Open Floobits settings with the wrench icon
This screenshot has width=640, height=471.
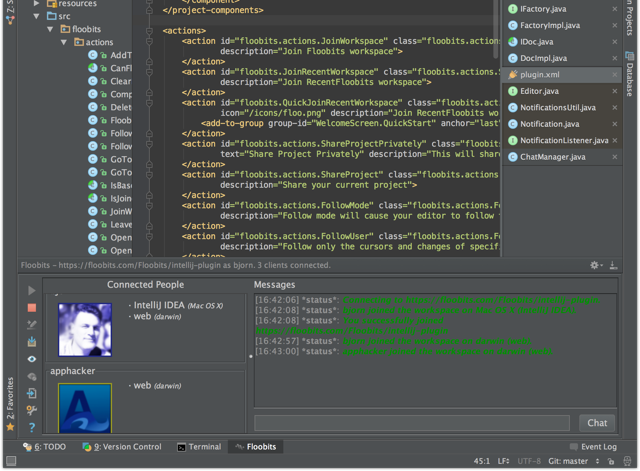[31, 410]
